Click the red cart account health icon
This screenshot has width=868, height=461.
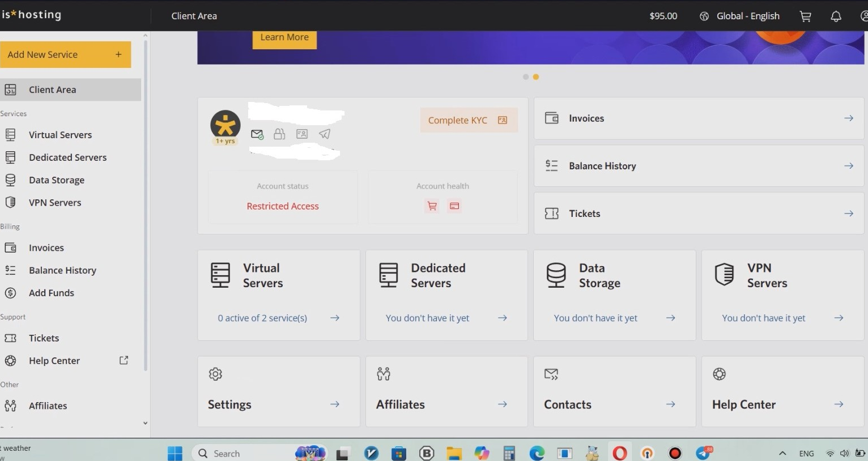click(x=432, y=206)
